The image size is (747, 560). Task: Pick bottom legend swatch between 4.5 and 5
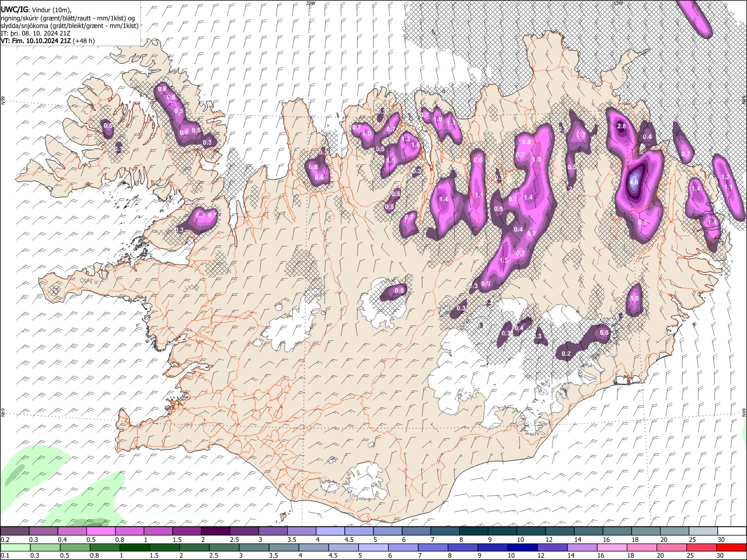(343, 547)
